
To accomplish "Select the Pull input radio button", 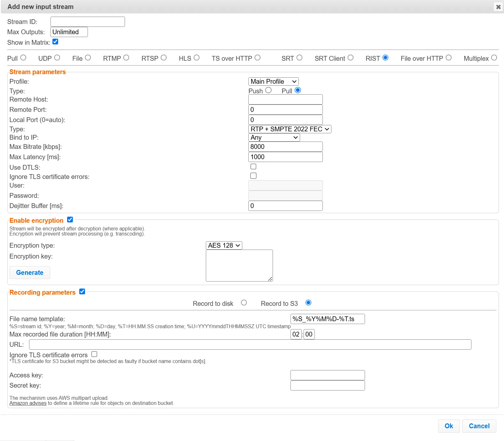I will (23, 58).
